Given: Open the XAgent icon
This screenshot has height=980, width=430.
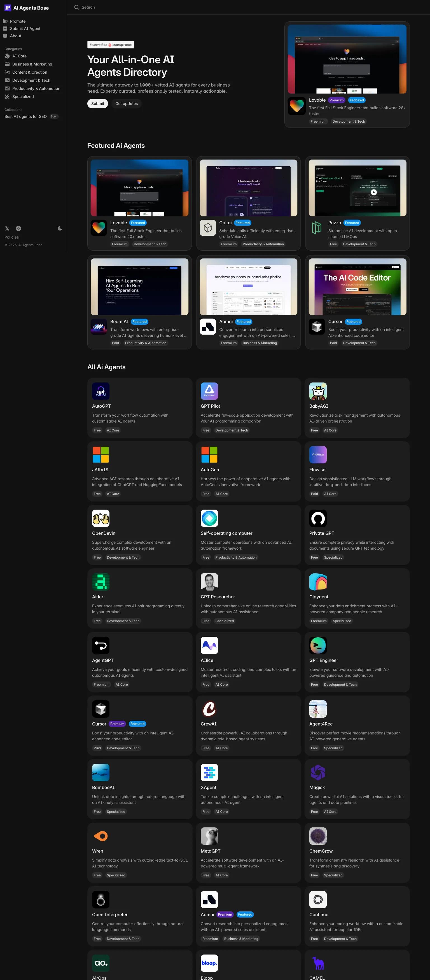Looking at the screenshot, I should [x=209, y=772].
